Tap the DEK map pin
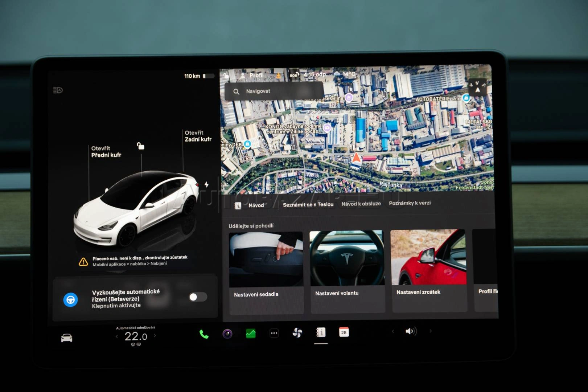The image size is (588, 392). click(x=247, y=144)
